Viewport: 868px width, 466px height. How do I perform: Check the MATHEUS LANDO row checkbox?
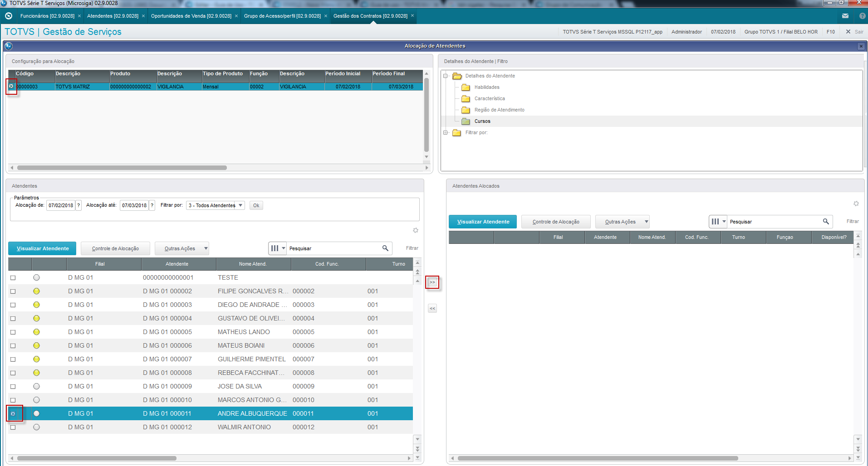click(13, 332)
